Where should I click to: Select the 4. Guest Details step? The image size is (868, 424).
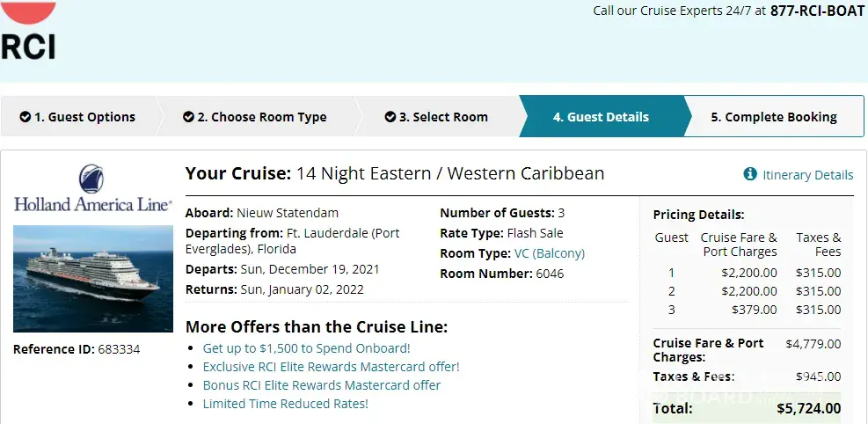(x=601, y=117)
